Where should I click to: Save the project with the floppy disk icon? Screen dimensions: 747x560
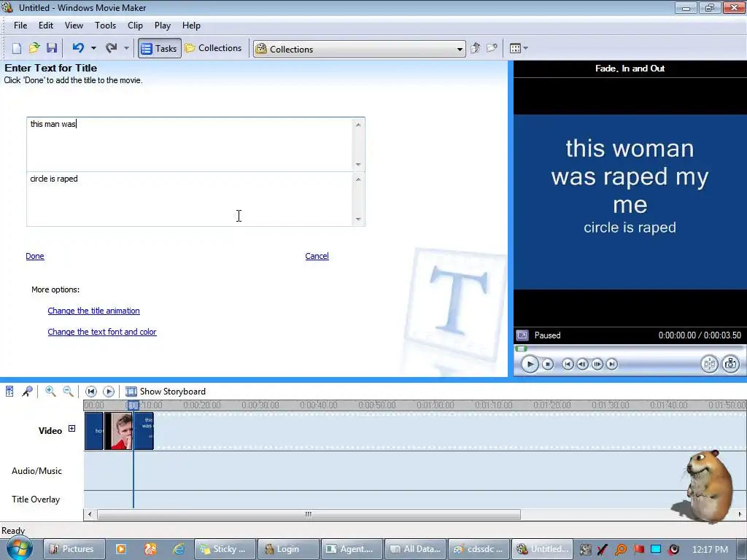point(52,48)
